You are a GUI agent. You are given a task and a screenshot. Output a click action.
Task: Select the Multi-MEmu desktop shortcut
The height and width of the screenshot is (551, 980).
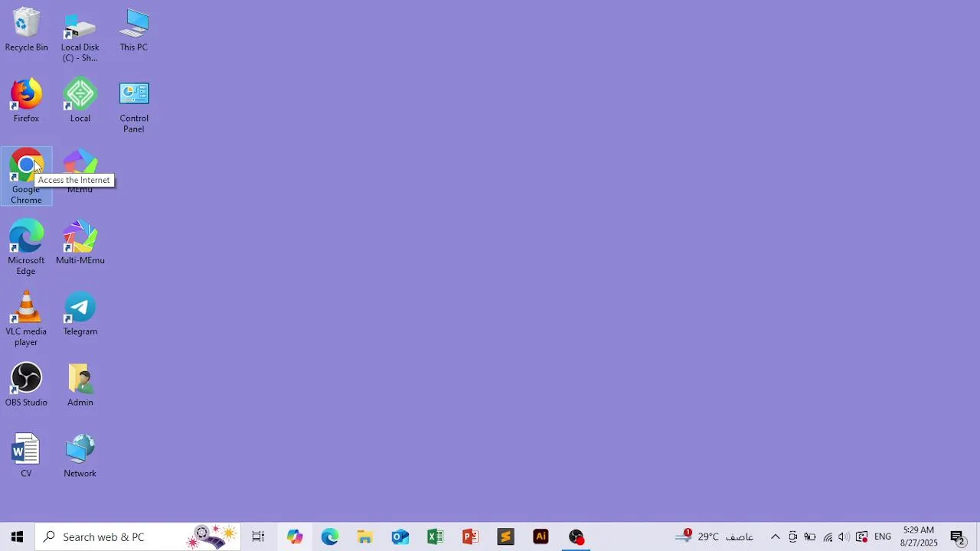[x=80, y=242]
